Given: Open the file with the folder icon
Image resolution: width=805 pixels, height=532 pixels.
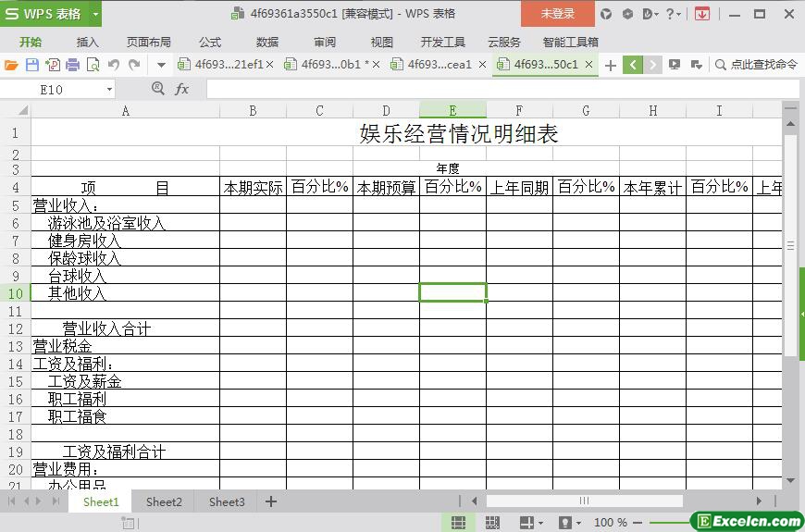Looking at the screenshot, I should (11, 65).
